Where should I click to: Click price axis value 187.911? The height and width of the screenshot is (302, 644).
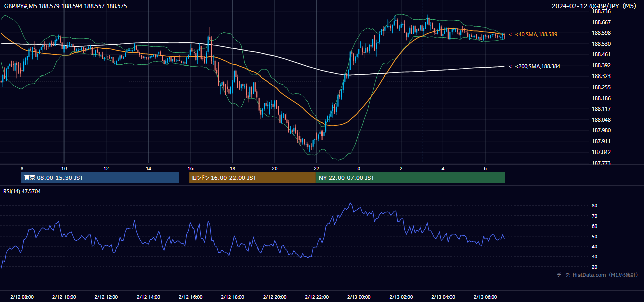[601, 141]
